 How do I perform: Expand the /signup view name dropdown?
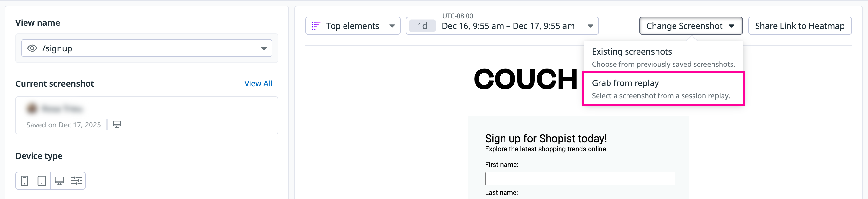(x=263, y=48)
